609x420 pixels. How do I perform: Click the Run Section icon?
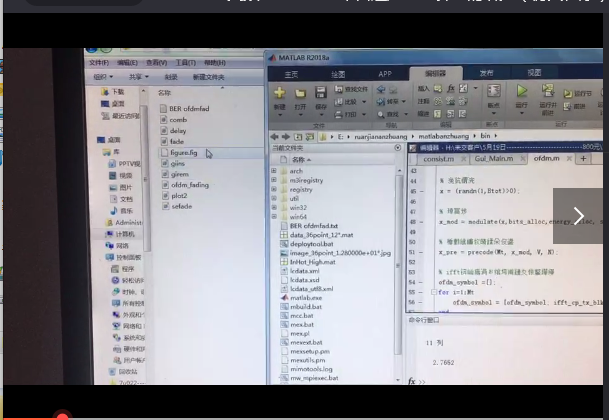568,94
